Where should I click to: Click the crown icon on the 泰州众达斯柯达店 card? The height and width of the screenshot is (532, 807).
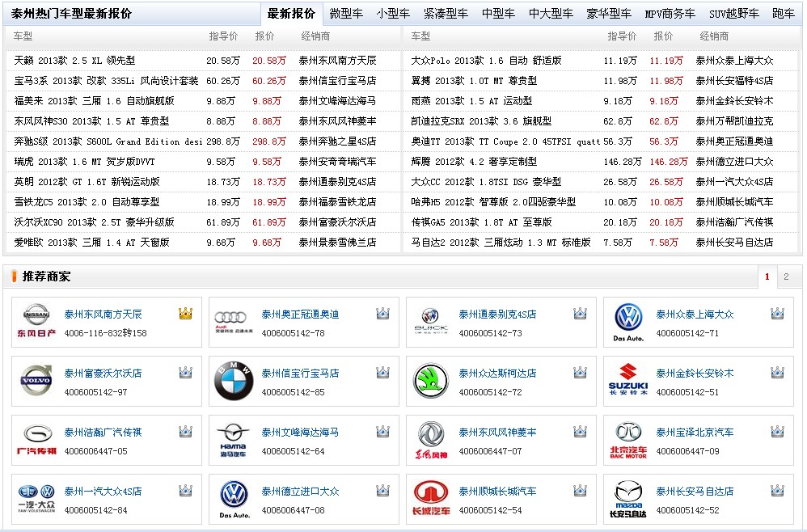[580, 372]
